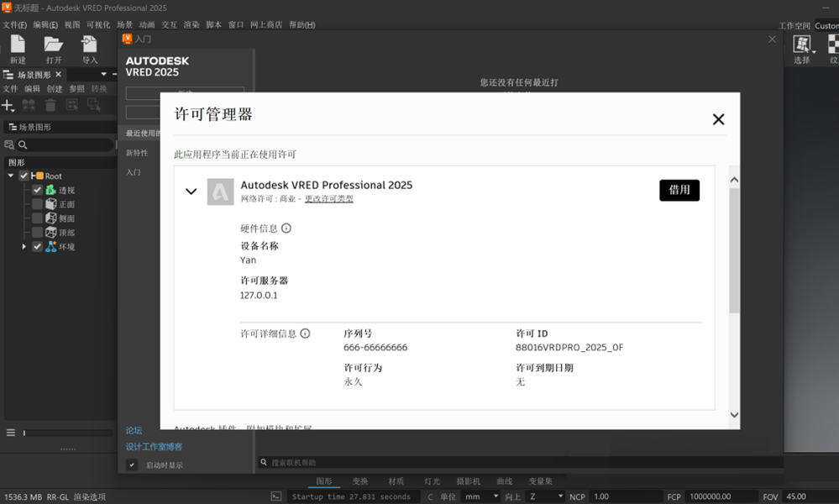This screenshot has width=839, height=504.
Task: Open the units mm dropdown
Action: coord(480,496)
